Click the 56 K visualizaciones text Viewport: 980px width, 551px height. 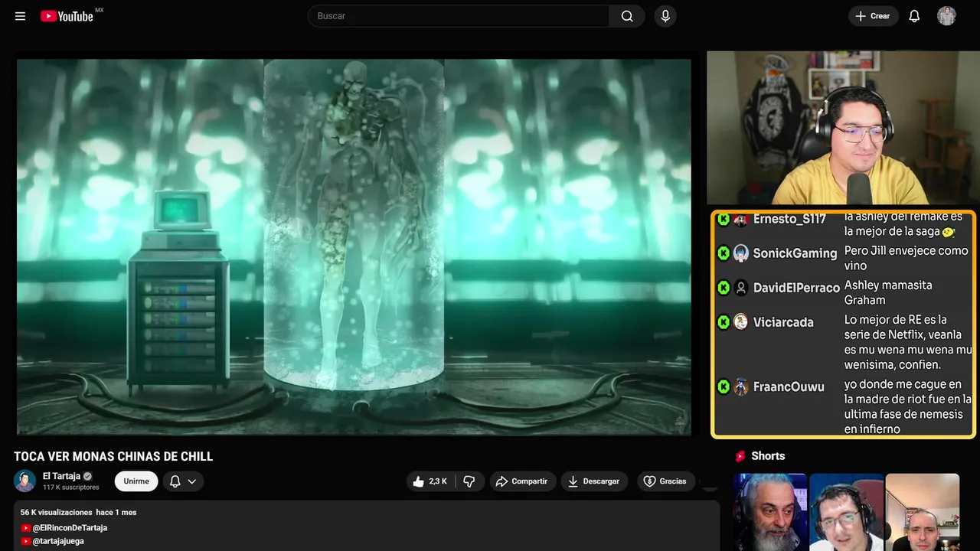56,512
